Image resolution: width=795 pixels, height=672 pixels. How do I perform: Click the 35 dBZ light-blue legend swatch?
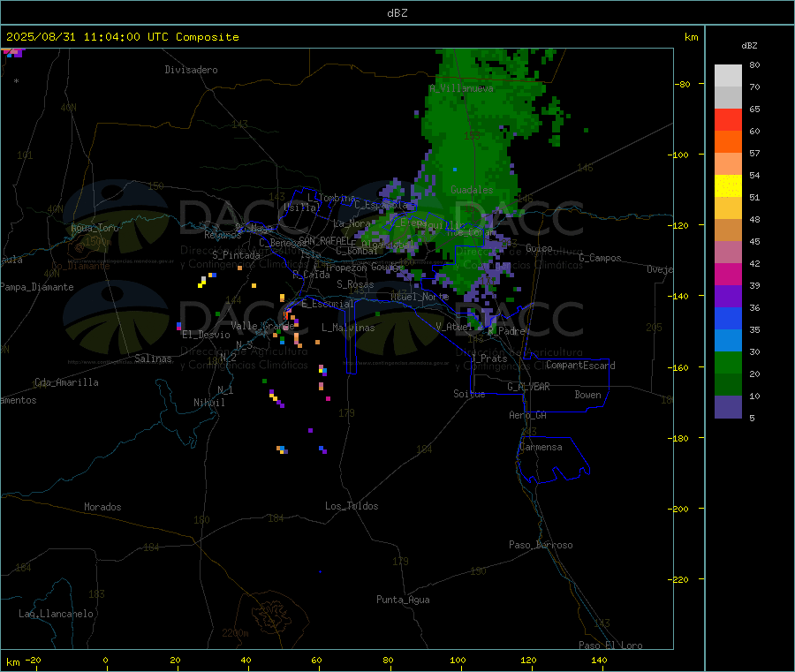(728, 341)
